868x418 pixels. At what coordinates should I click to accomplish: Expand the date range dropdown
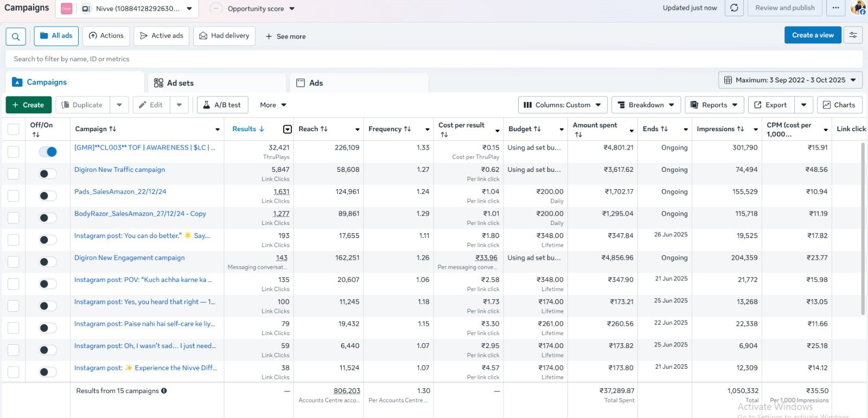coord(790,80)
